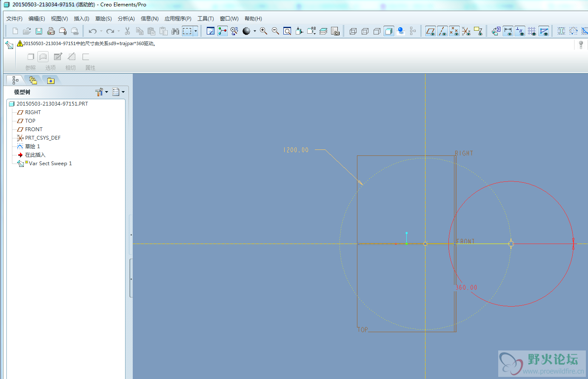Screen dimensions: 588x379
Task: Undo the last action
Action: tap(92, 31)
